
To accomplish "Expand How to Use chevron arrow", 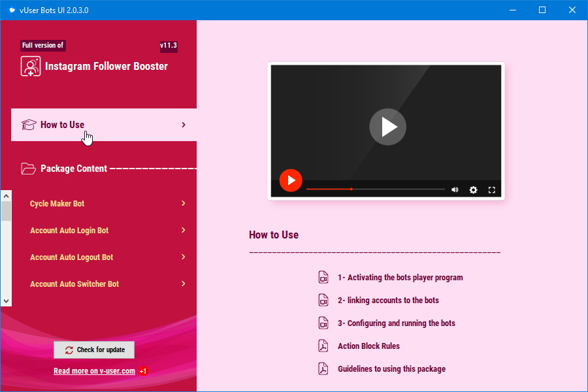I will coord(184,125).
